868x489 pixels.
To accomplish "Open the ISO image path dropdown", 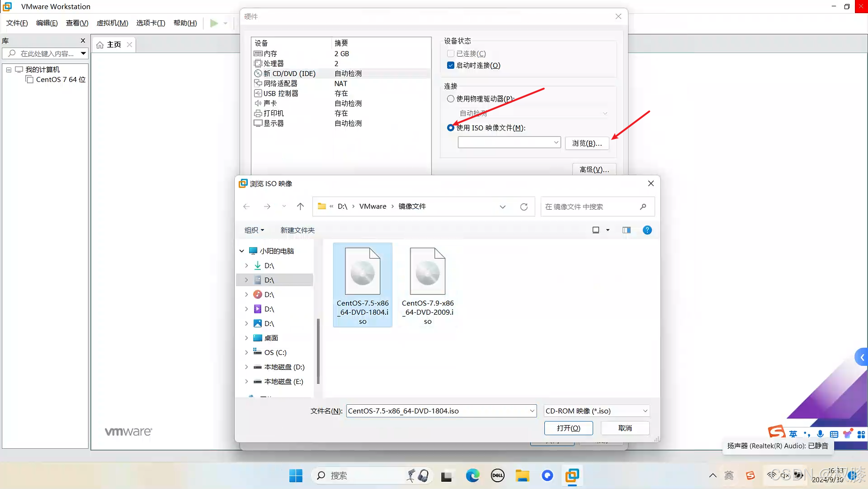I will tap(556, 142).
